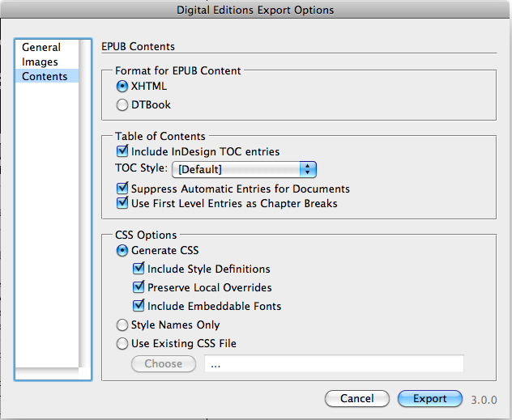The height and width of the screenshot is (420, 512).
Task: Click the Format for EPUB Content label
Action: click(x=178, y=70)
